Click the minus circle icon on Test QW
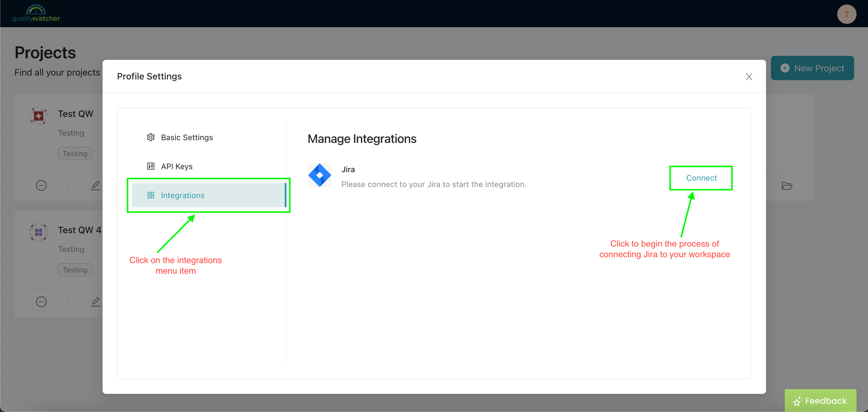 click(41, 186)
